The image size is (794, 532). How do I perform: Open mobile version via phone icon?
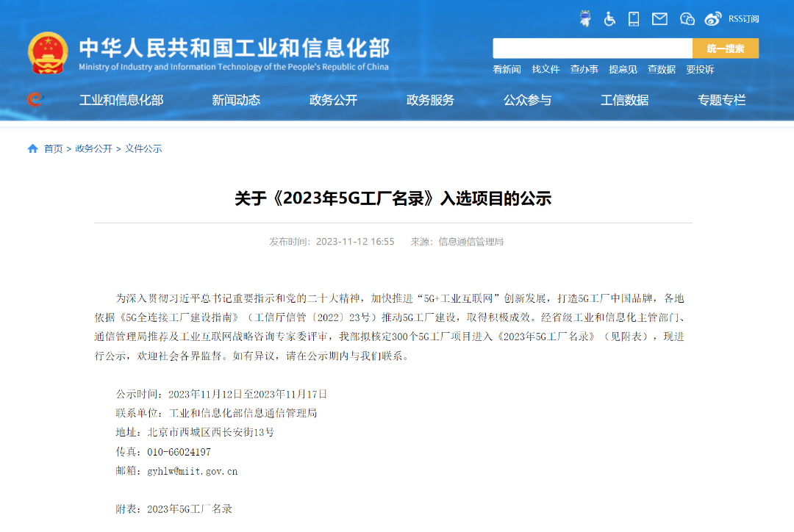coord(634,19)
